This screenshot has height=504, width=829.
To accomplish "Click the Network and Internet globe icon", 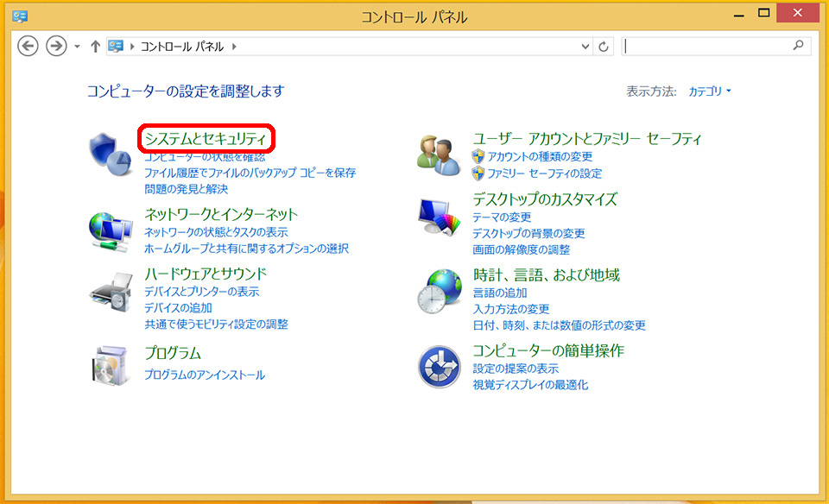I will point(111,231).
